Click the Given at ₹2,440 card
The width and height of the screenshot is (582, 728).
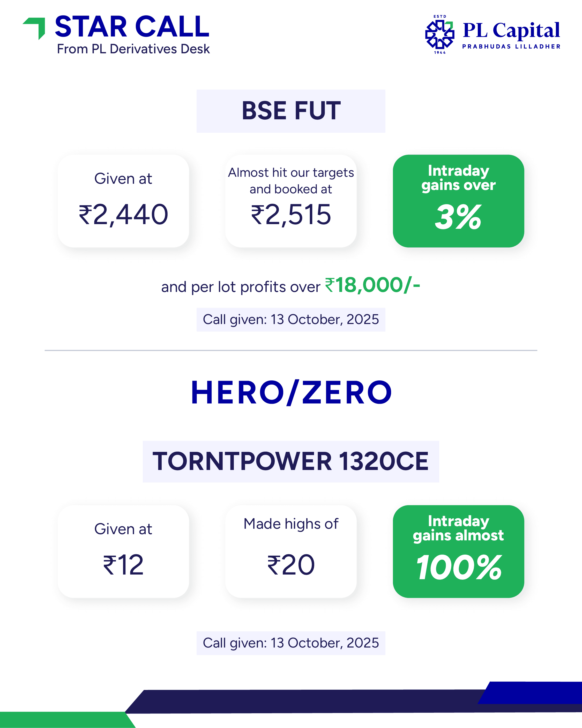(x=123, y=201)
